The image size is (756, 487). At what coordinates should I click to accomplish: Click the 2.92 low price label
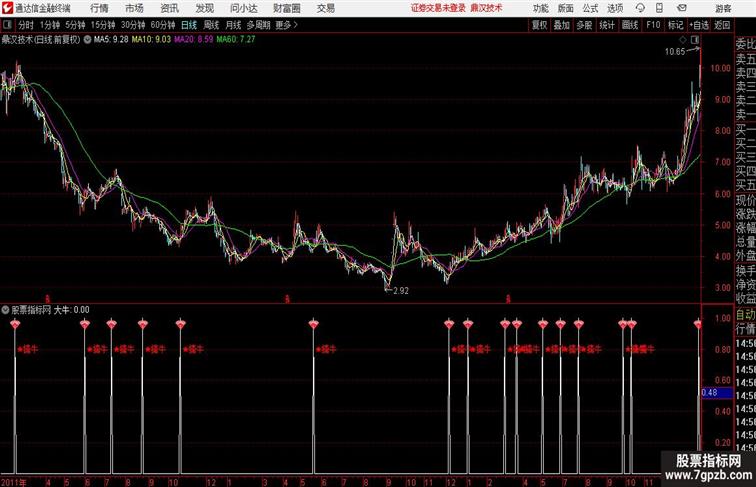click(401, 291)
